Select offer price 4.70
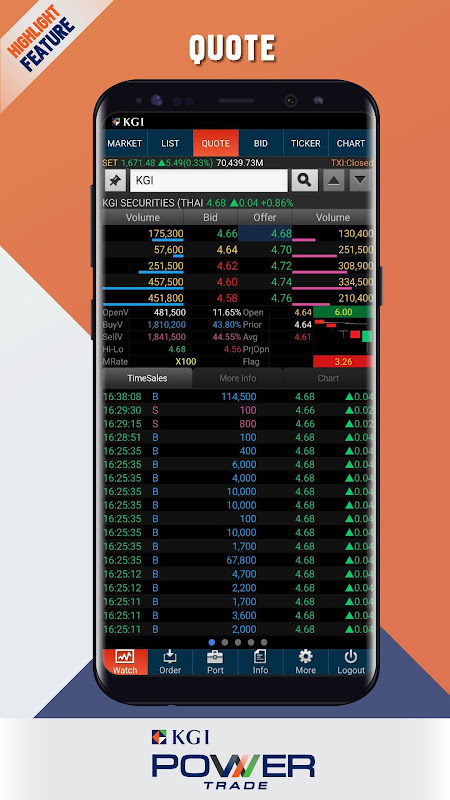The width and height of the screenshot is (450, 800). tap(281, 250)
